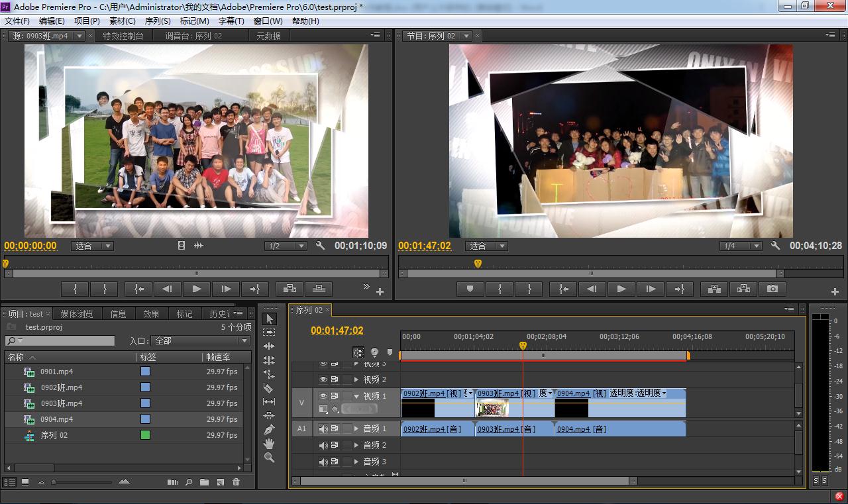Open the 入口 全部 dropdown in the project panel
This screenshot has height=504, width=848.
pos(201,340)
